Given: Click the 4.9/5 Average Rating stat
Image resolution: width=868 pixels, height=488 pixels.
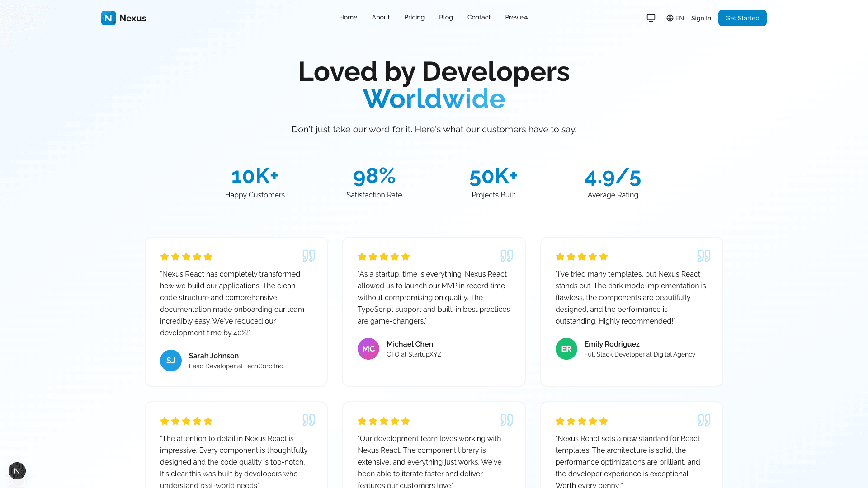Looking at the screenshot, I should coord(613,177).
